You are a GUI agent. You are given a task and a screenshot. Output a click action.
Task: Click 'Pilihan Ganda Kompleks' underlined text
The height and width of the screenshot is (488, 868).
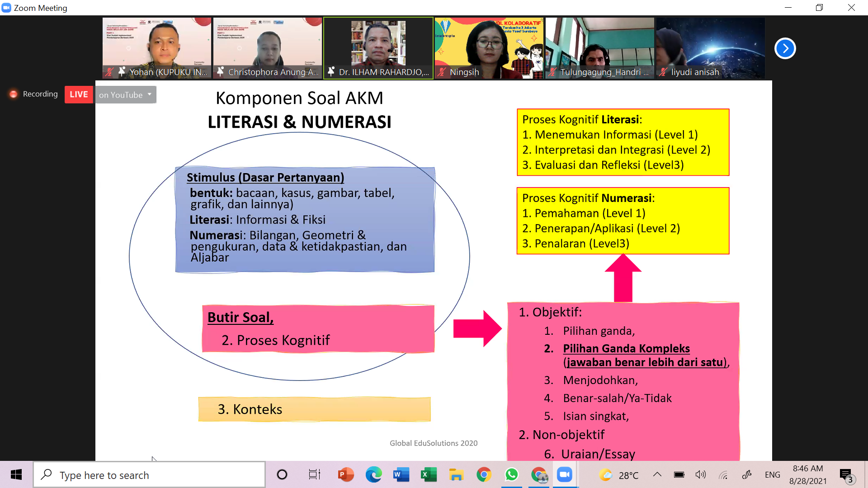(x=626, y=348)
